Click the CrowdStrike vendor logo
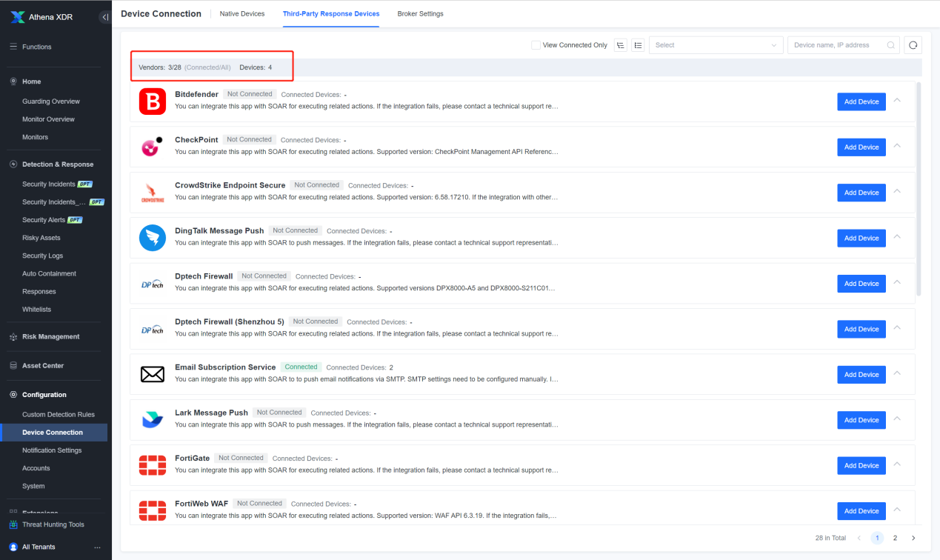This screenshot has height=560, width=940. coord(153,193)
